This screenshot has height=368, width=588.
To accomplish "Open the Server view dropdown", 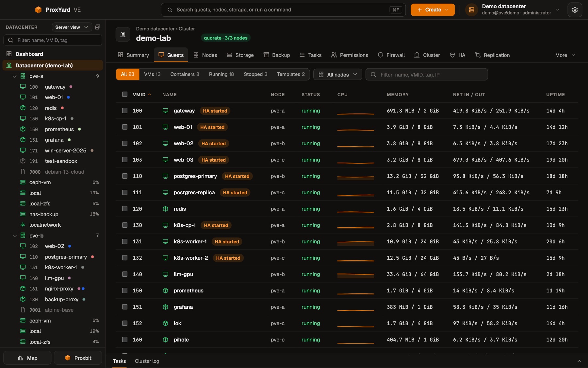I will 72,27.
